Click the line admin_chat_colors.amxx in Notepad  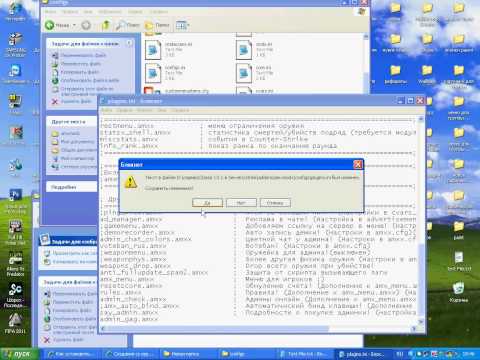tap(146, 239)
